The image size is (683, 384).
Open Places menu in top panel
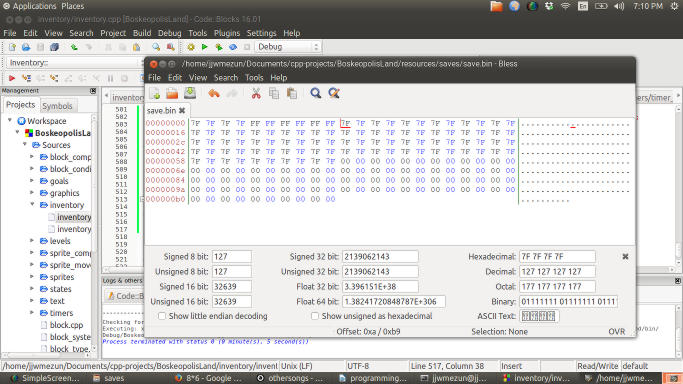[73, 6]
